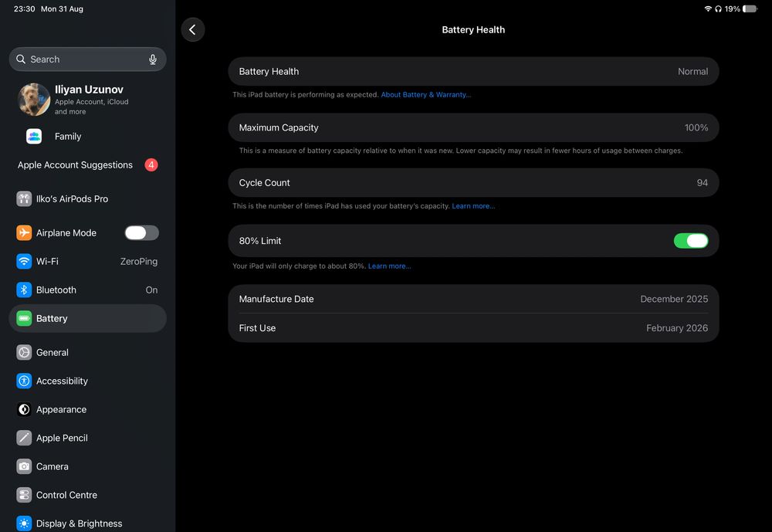Toggle Airplane Mode switch
This screenshot has width=772, height=532.
pos(142,232)
